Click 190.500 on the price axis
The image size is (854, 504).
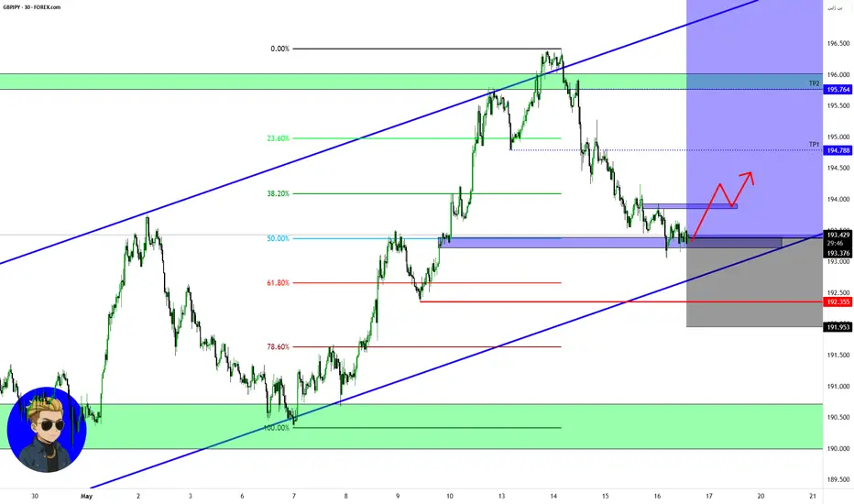(838, 417)
